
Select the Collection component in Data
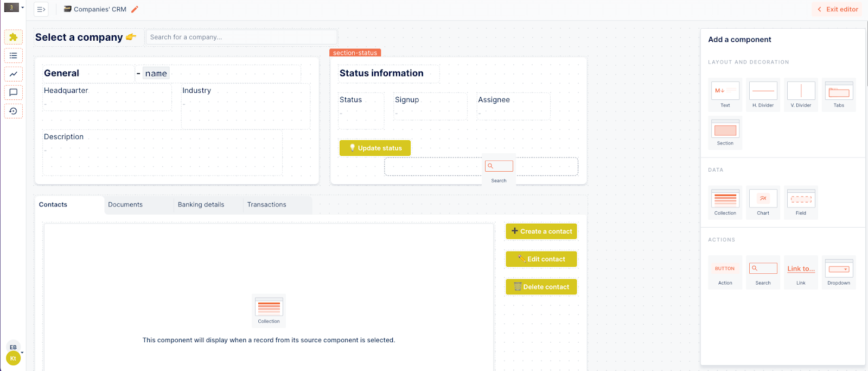(725, 202)
